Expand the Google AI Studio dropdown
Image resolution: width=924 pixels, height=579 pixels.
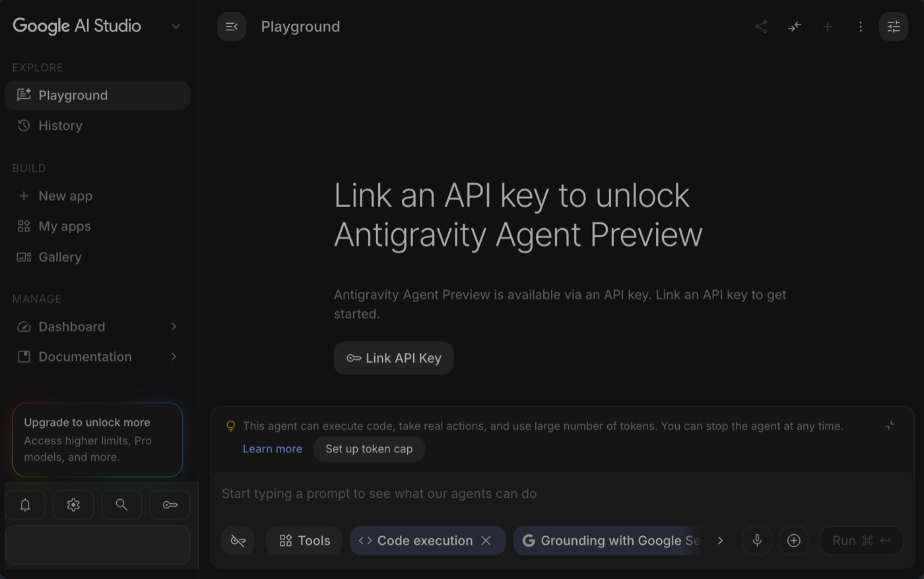click(x=176, y=26)
